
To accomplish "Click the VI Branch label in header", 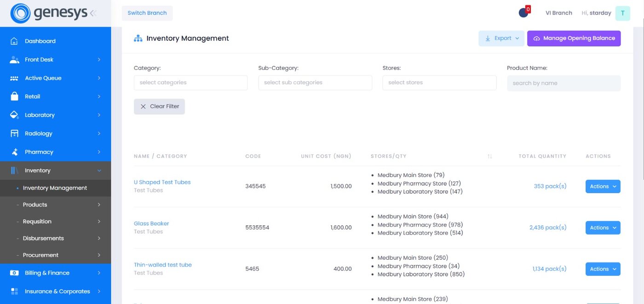I will pos(558,13).
